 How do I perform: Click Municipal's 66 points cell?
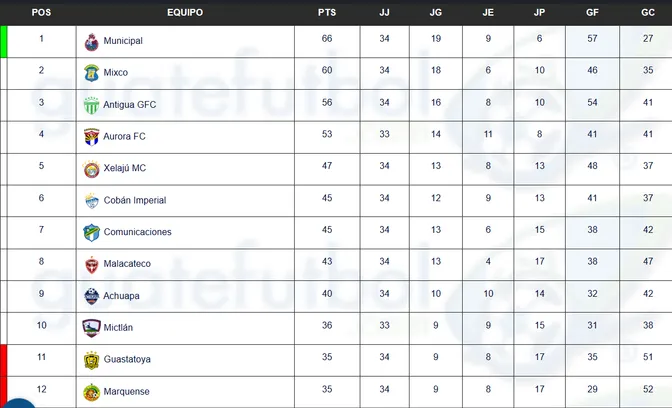pos(327,40)
